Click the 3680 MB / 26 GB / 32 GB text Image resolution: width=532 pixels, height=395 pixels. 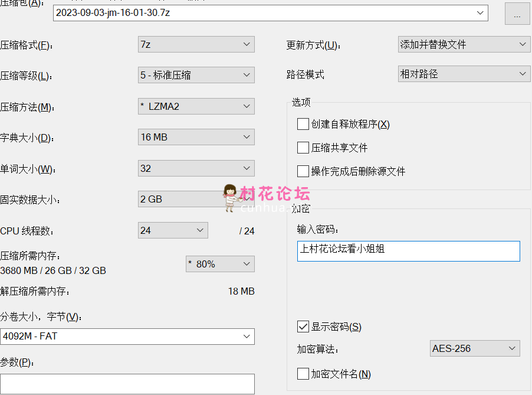(x=53, y=270)
